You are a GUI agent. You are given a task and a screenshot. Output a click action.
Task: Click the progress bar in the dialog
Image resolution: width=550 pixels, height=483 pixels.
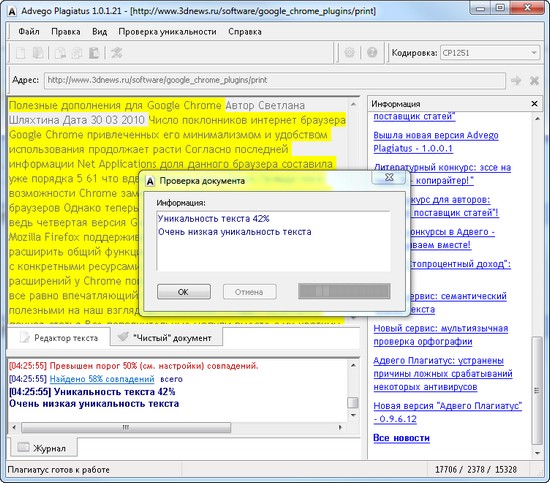[x=344, y=291]
